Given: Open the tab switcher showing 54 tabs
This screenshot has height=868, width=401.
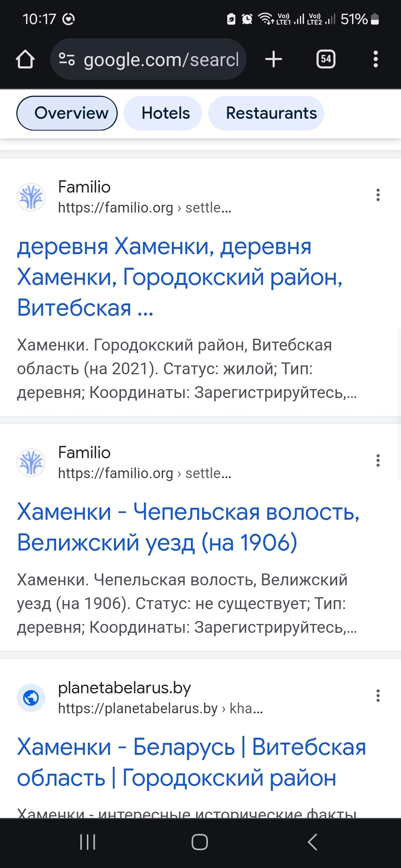Looking at the screenshot, I should 326,59.
